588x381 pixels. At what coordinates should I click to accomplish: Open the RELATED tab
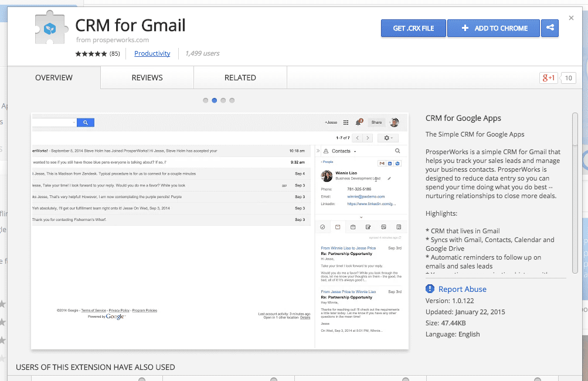point(240,77)
